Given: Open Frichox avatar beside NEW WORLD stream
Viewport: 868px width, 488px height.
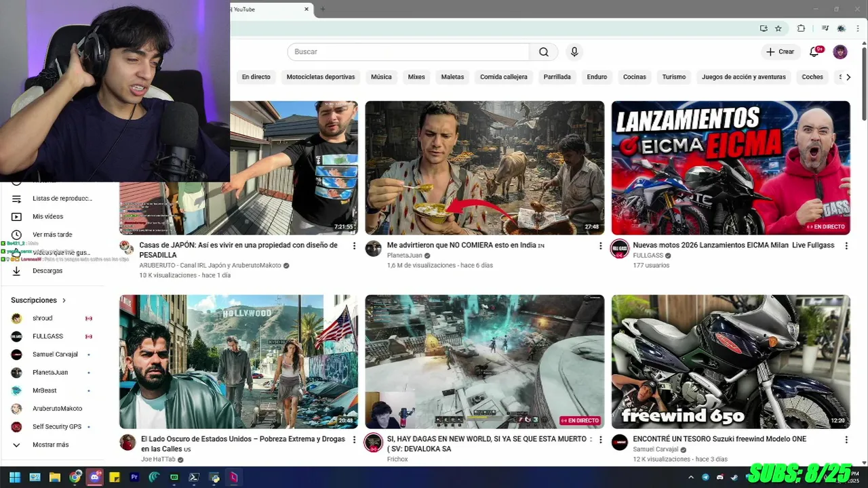Looking at the screenshot, I should tap(374, 443).
